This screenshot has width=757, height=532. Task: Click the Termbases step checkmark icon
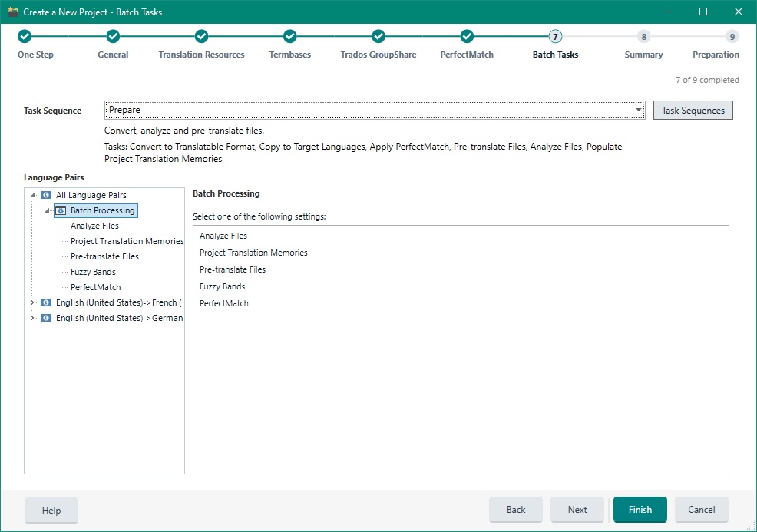pos(289,35)
